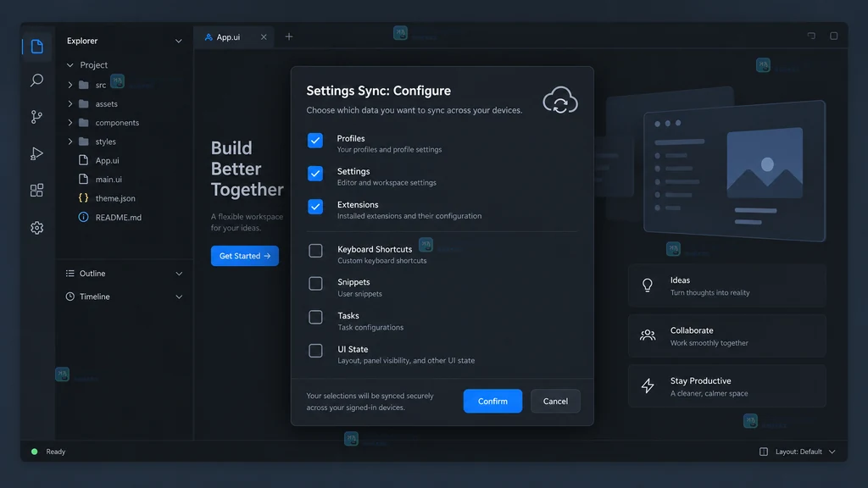
Task: Open the Source Control branch icon
Action: point(36,117)
